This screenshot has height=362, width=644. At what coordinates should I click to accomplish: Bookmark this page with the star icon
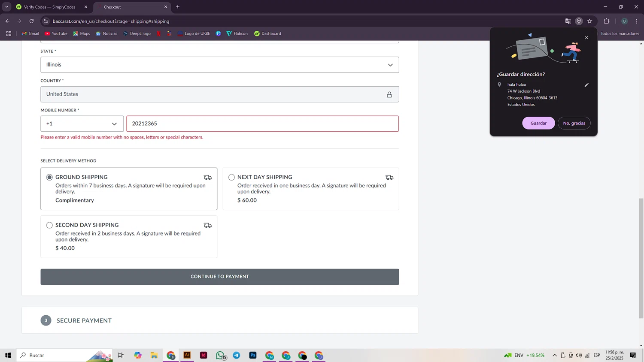[590, 21]
